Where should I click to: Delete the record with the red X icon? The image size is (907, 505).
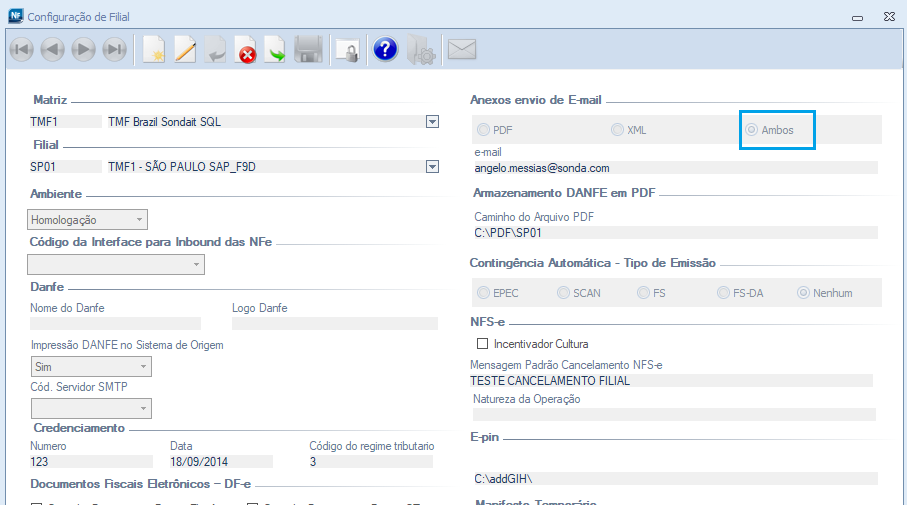coord(246,50)
